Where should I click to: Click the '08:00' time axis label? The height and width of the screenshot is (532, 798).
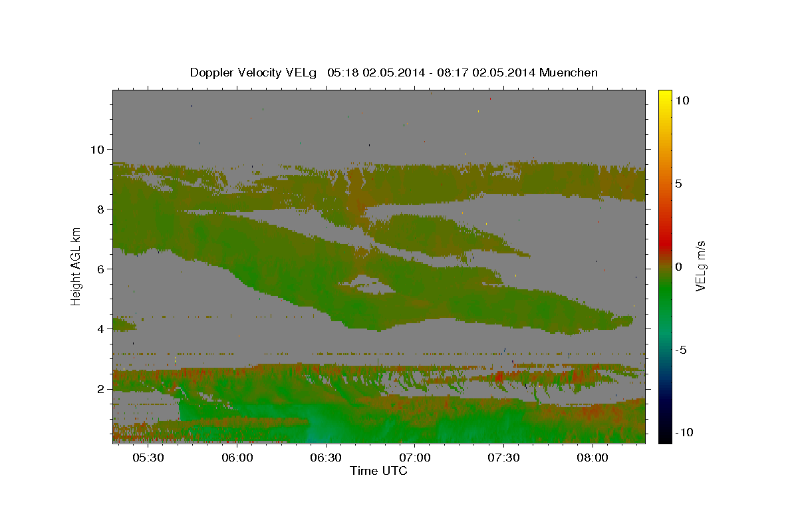pyautogui.click(x=592, y=458)
